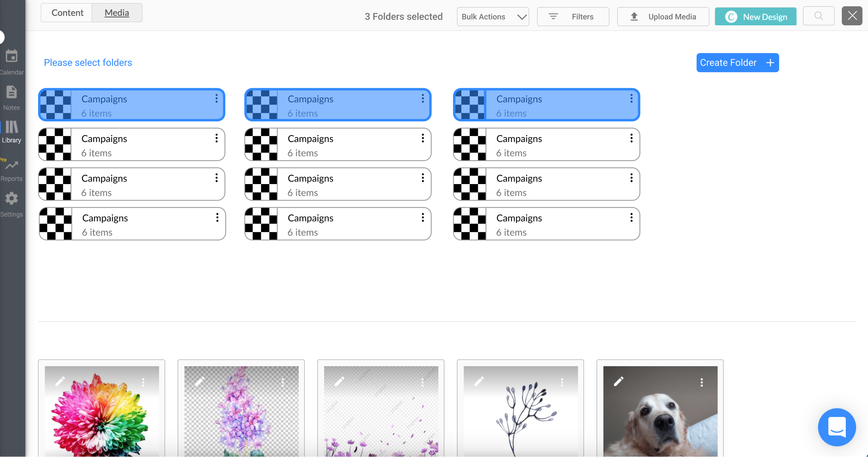Open kebab menu of first selected folder

(x=216, y=99)
